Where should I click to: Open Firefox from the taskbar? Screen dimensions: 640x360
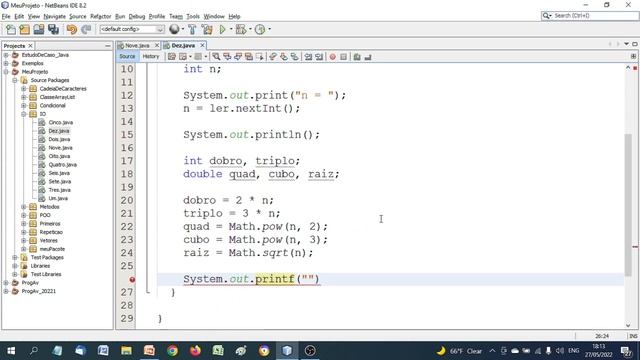(x=195, y=351)
